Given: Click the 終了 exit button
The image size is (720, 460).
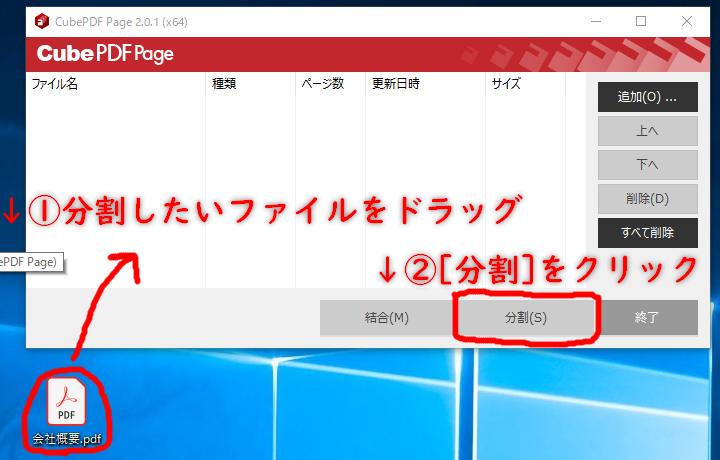Looking at the screenshot, I should pyautogui.click(x=647, y=318).
